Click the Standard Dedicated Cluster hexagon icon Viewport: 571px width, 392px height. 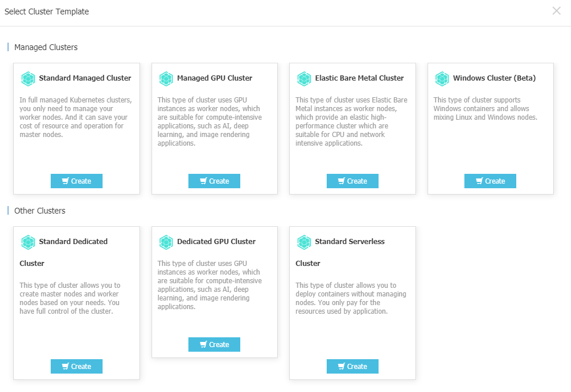(x=28, y=242)
